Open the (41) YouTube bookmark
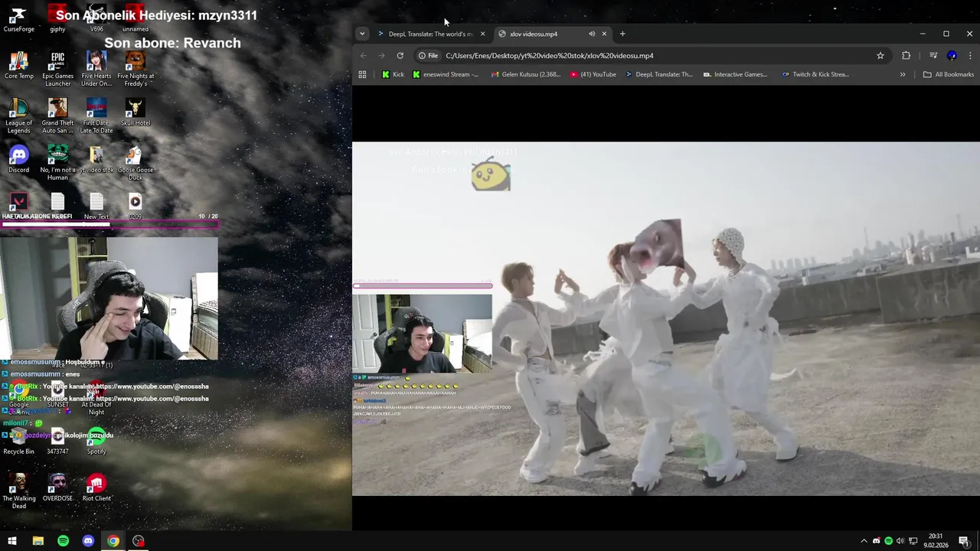This screenshot has width=980, height=551. click(593, 74)
